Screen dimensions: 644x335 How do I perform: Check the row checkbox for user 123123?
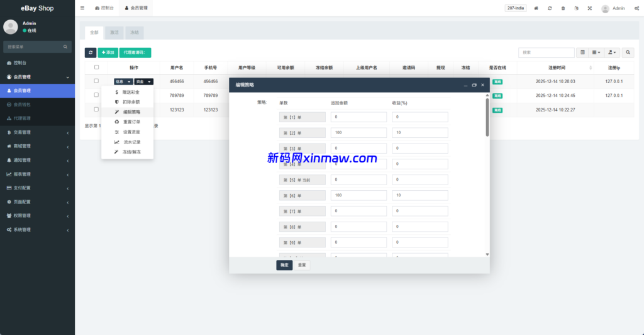tap(96, 110)
